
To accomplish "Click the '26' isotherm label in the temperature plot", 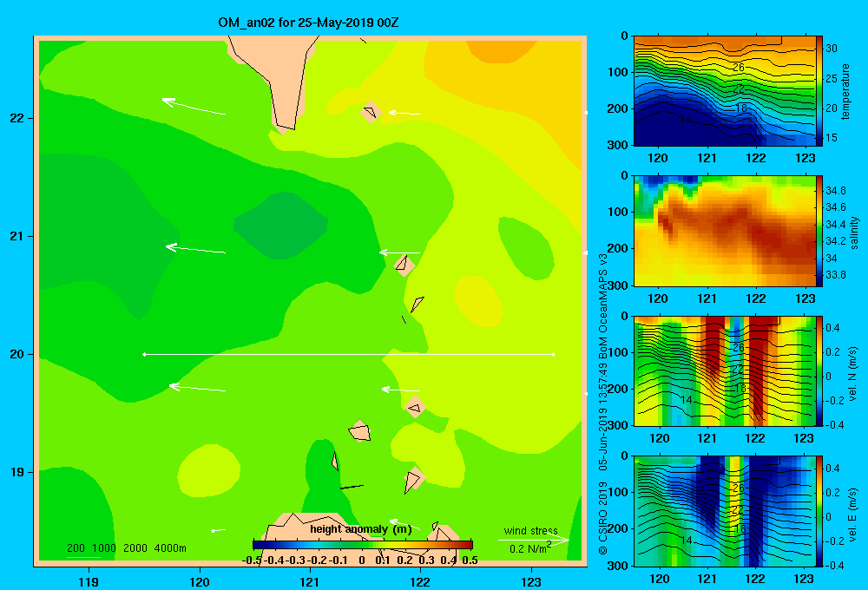I will coord(739,68).
